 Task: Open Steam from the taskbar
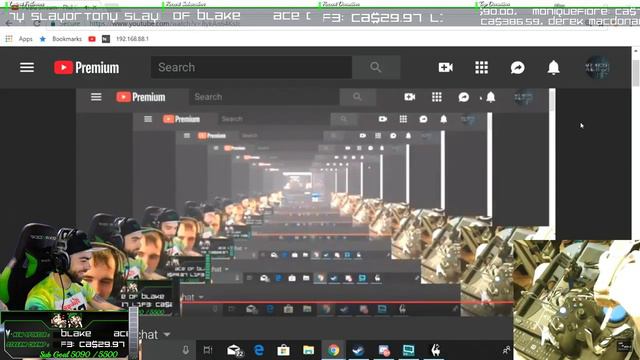[358, 350]
